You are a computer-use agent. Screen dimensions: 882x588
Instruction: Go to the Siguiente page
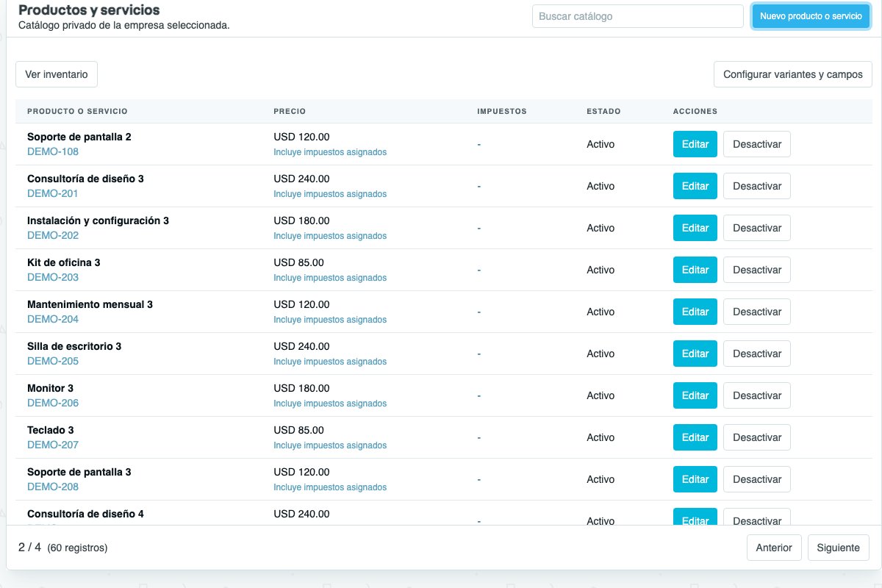839,548
